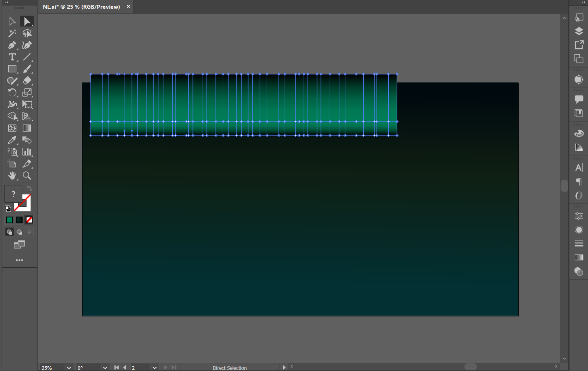The width and height of the screenshot is (588, 371).
Task: Enable Draw Behind mode
Action: click(19, 232)
